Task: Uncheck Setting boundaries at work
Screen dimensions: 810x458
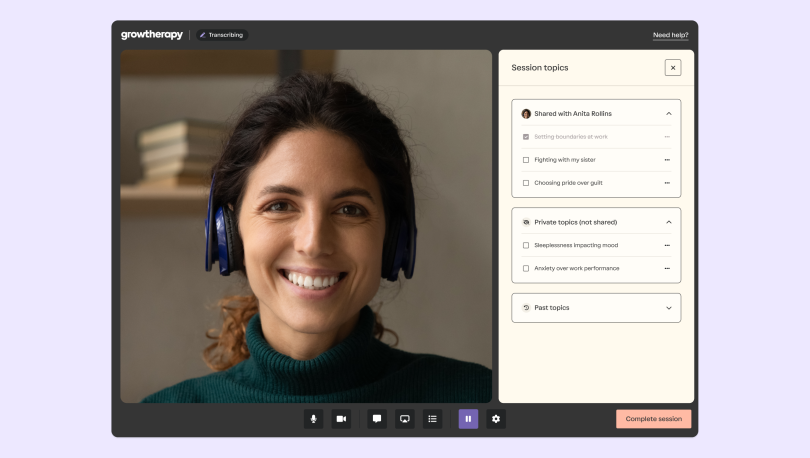Action: click(x=526, y=137)
